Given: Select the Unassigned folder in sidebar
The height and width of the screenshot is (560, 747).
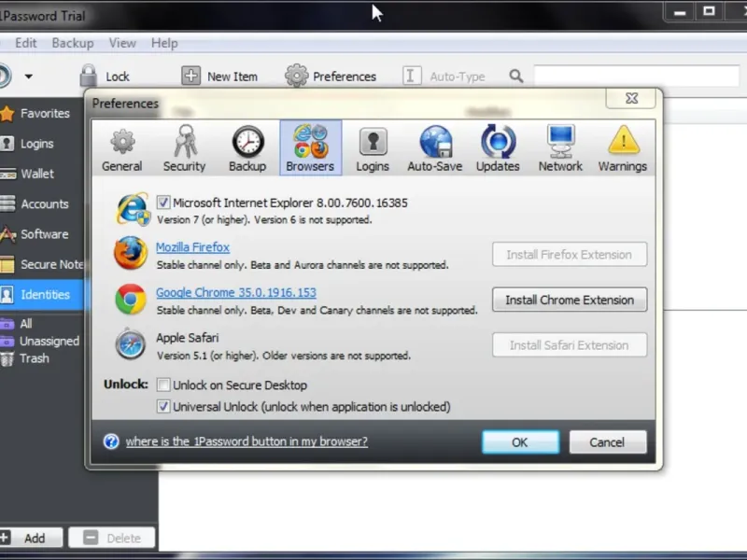Looking at the screenshot, I should tap(42, 342).
